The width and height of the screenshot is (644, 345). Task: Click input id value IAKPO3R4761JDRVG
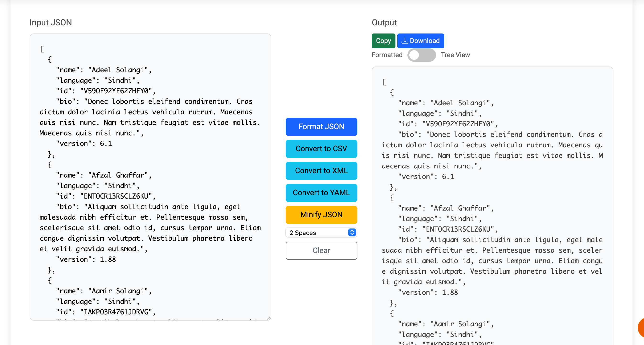116,312
